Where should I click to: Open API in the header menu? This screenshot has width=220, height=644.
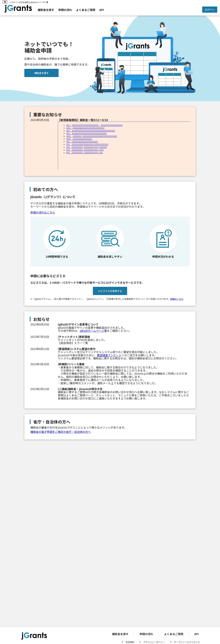click(101, 10)
